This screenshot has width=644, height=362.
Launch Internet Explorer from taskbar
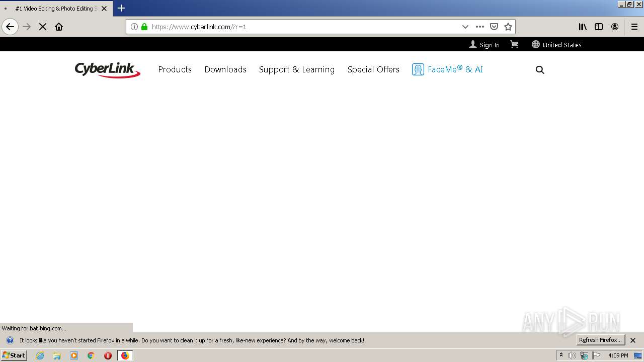pos(40,355)
